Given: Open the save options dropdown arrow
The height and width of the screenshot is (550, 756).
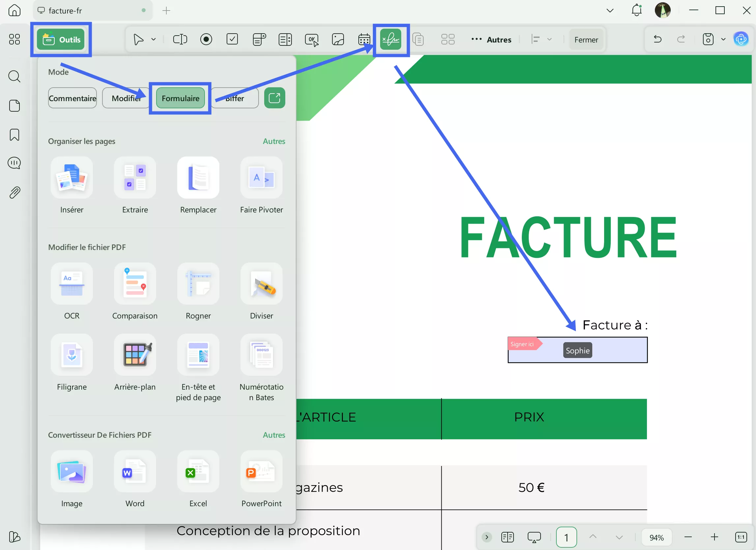Looking at the screenshot, I should [723, 39].
